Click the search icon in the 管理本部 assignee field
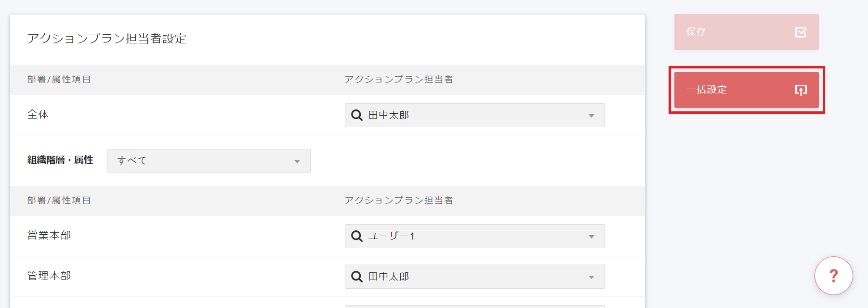The width and height of the screenshot is (868, 308). [x=356, y=276]
